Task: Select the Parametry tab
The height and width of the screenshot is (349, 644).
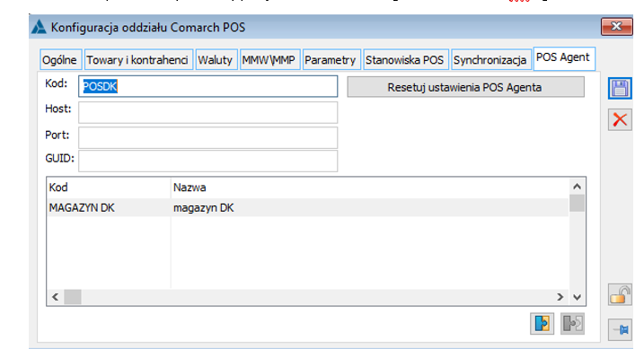Action: pyautogui.click(x=331, y=60)
